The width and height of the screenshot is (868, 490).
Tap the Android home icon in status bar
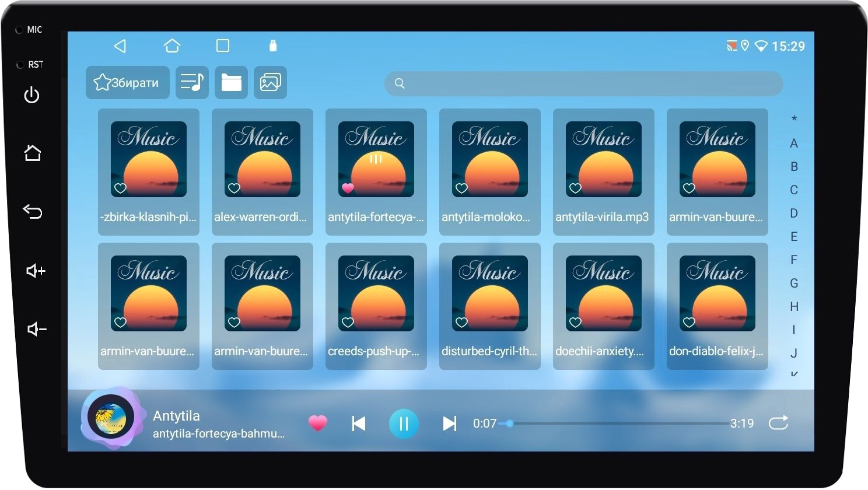172,46
